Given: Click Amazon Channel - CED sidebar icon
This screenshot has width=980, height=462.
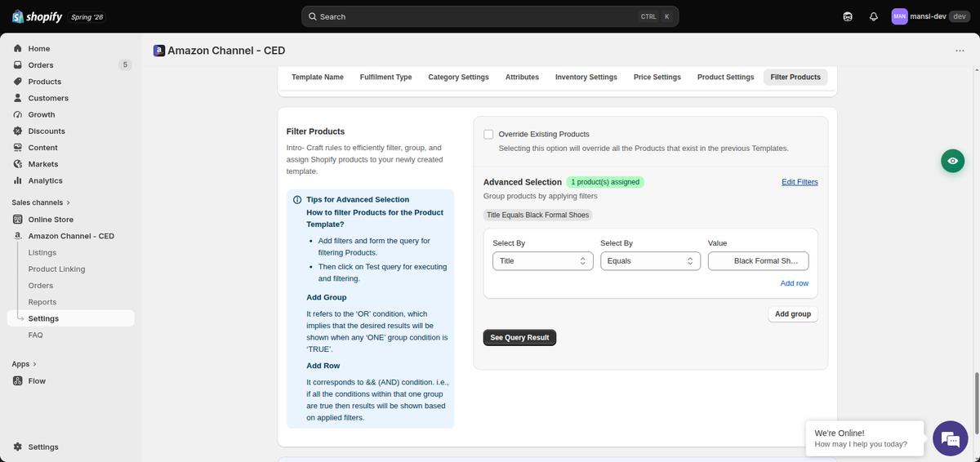Looking at the screenshot, I should [x=18, y=236].
